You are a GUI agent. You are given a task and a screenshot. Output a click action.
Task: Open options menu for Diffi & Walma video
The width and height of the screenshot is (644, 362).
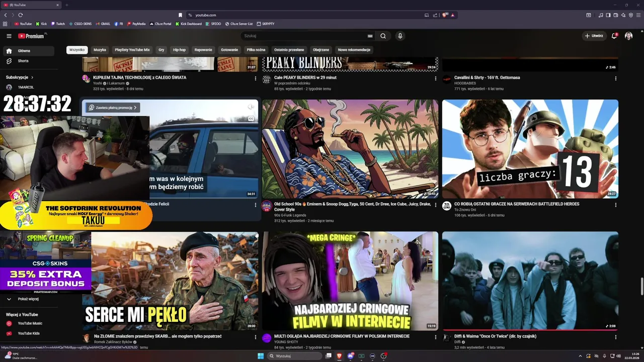615,337
